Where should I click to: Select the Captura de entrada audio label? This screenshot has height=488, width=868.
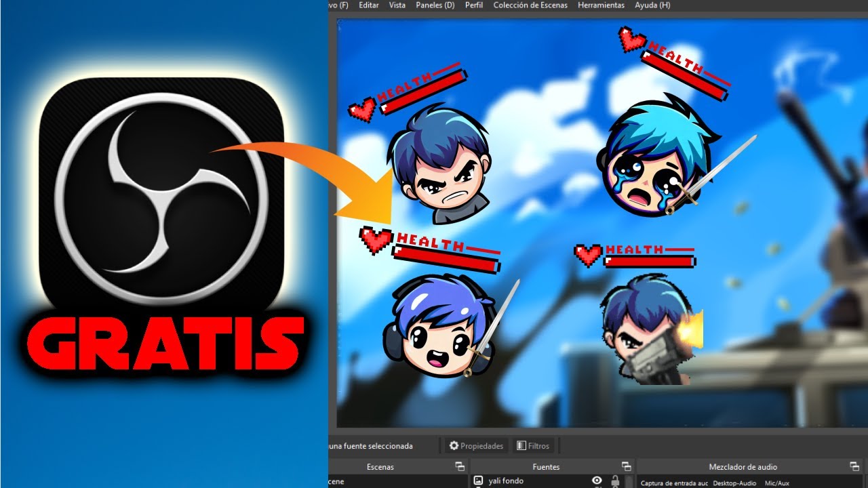674,483
